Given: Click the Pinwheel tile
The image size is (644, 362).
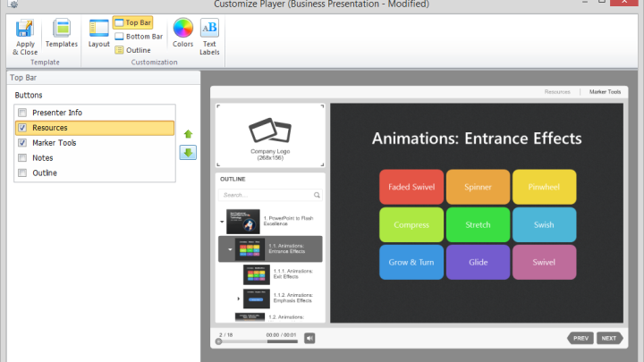Looking at the screenshot, I should [x=544, y=187].
